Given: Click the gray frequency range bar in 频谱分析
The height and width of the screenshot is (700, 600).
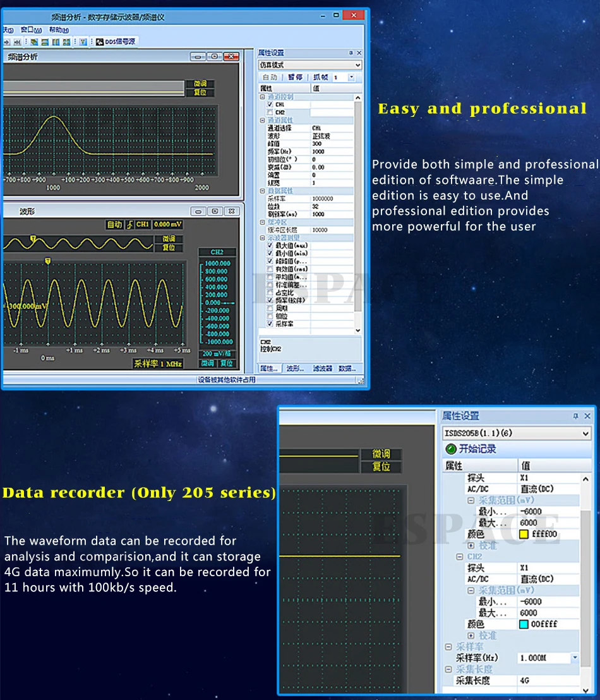Looking at the screenshot, I should [93, 87].
